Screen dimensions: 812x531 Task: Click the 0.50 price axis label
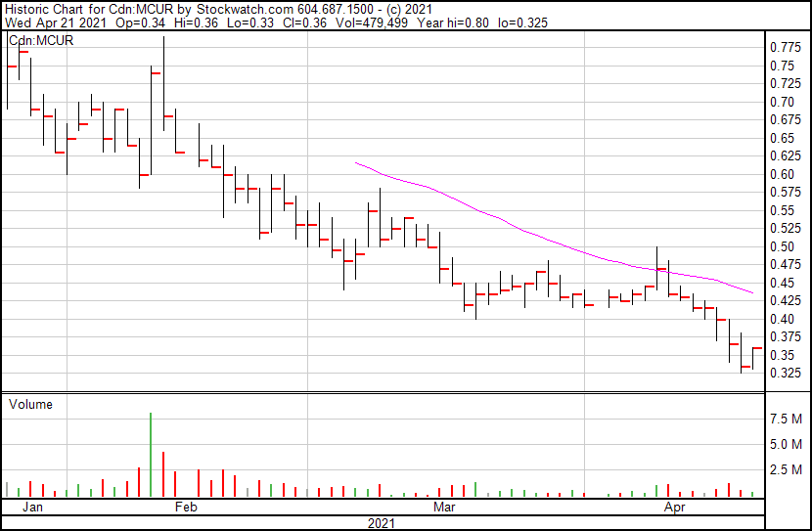pos(782,246)
